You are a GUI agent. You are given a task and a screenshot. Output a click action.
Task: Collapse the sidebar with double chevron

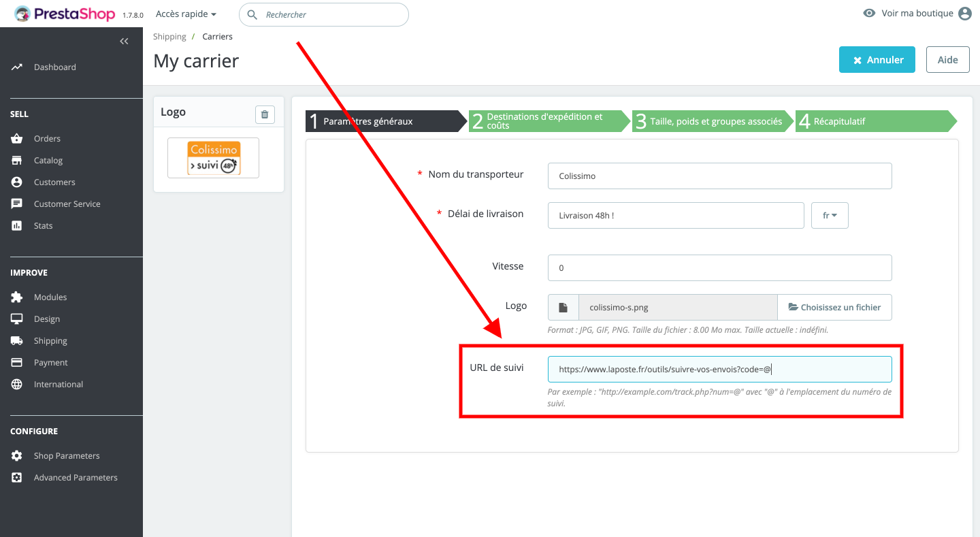click(124, 42)
